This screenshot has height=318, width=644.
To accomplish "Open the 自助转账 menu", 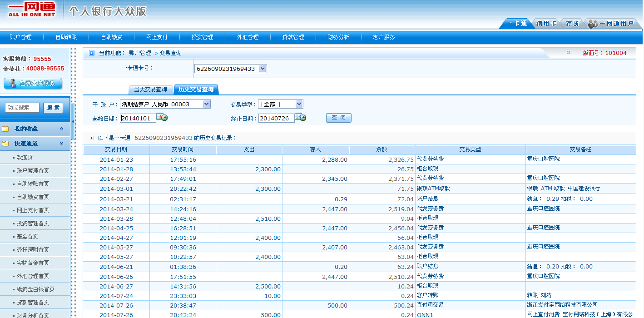I will tap(66, 37).
